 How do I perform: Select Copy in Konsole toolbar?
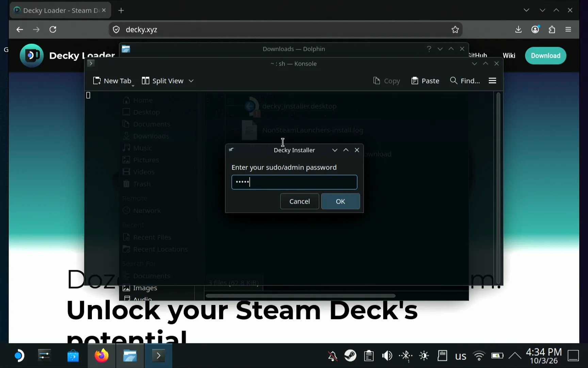coord(387,81)
